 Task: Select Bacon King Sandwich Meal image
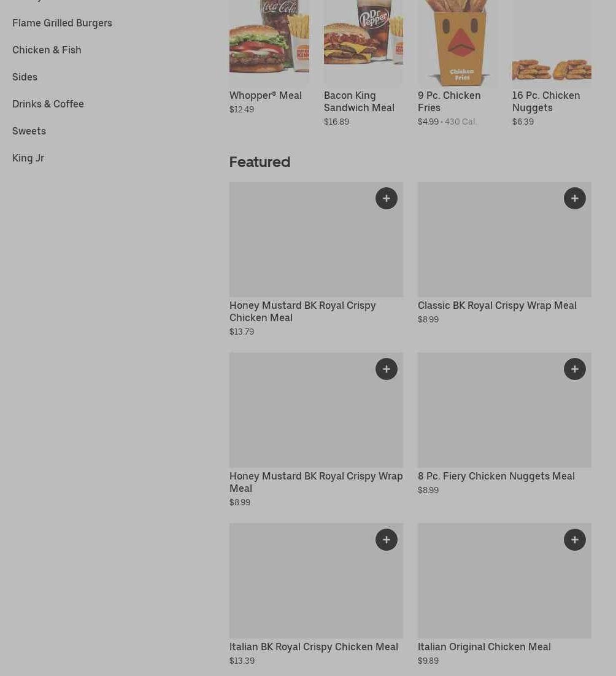point(363,42)
